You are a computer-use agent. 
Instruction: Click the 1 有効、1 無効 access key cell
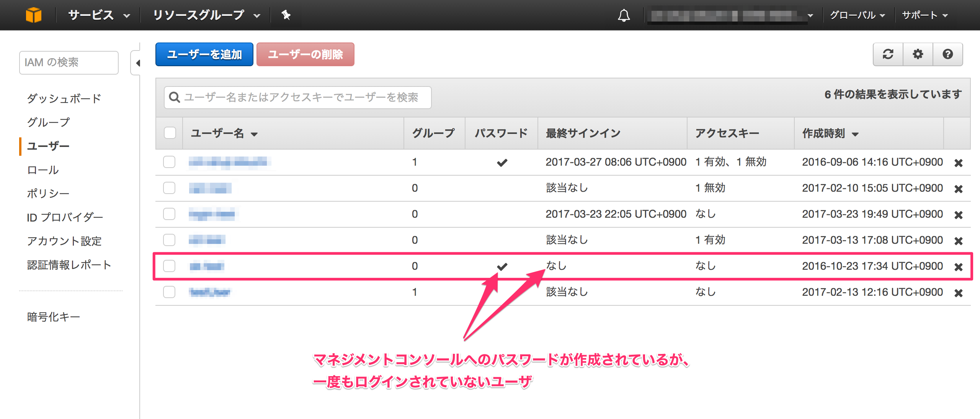[731, 162]
